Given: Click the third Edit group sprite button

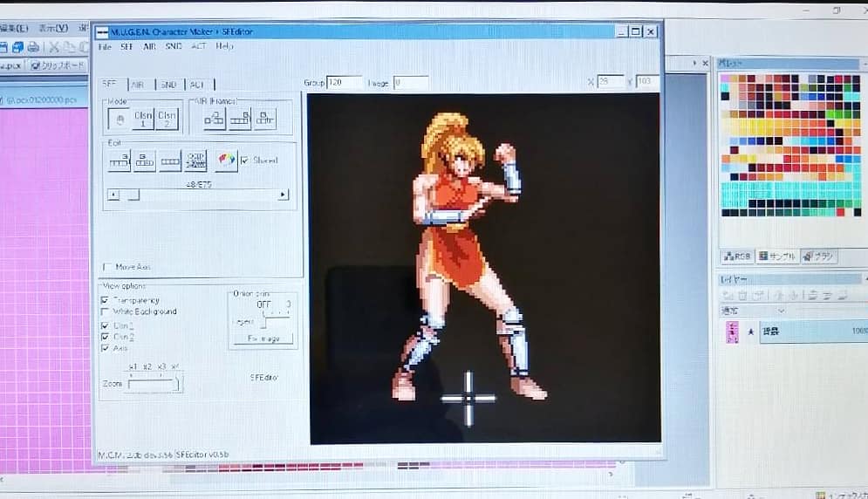Looking at the screenshot, I should (x=169, y=161).
